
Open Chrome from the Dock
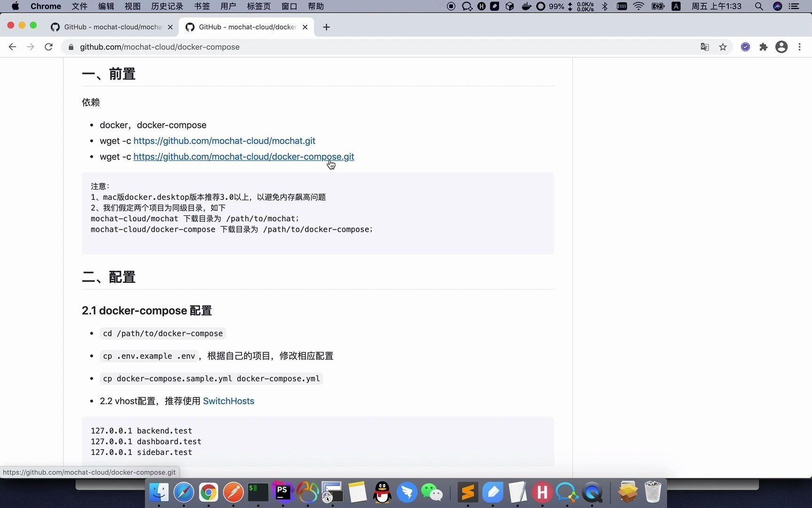pos(208,492)
